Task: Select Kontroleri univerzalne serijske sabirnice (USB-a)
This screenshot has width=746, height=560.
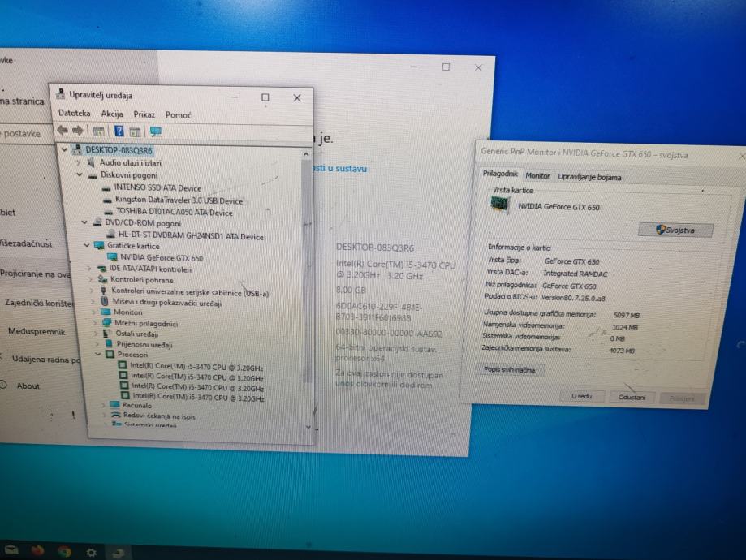Action: pos(190,291)
